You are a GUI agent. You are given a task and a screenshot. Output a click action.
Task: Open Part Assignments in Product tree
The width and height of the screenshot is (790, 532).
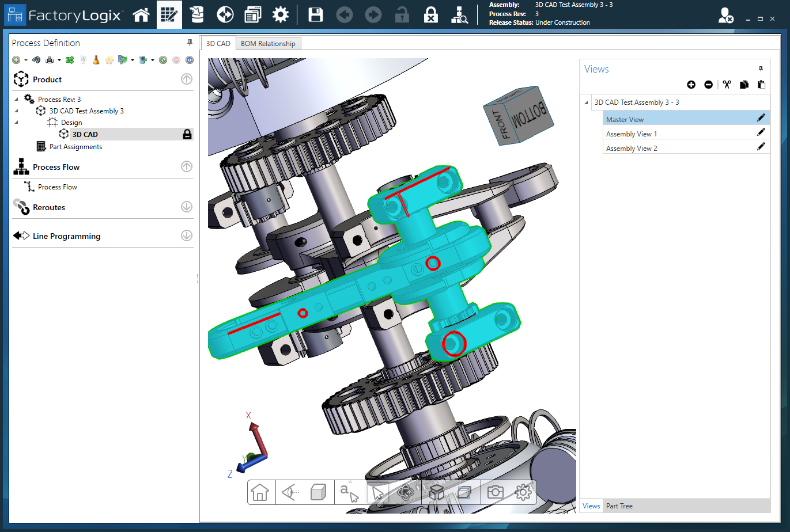(x=75, y=147)
